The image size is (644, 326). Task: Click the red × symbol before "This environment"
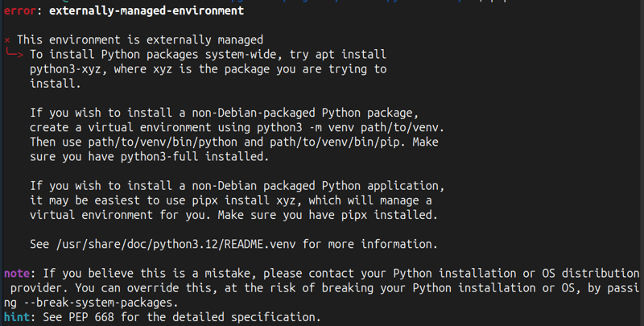point(7,40)
